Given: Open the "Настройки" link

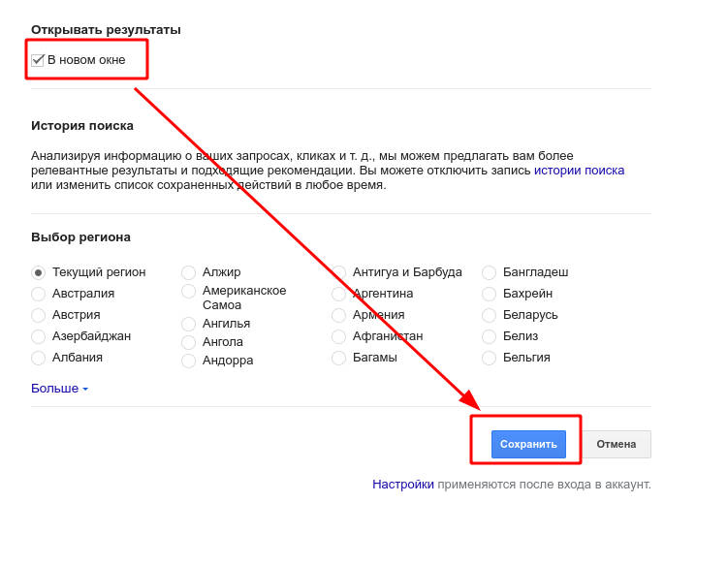Looking at the screenshot, I should [x=403, y=485].
